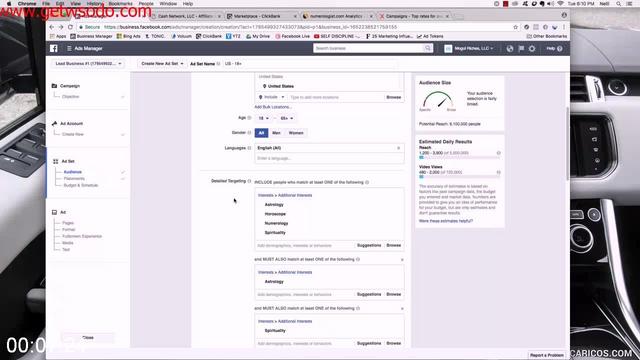Click the Gender info icon
Image resolution: width=640 pixels, height=360 pixels.
pos(249,133)
